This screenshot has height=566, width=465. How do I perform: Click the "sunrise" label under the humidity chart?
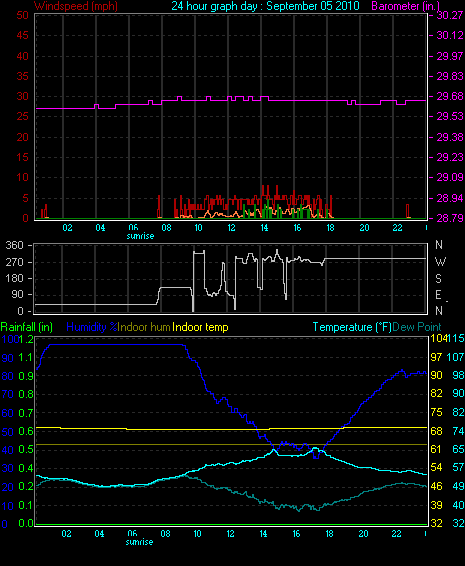pyautogui.click(x=139, y=542)
